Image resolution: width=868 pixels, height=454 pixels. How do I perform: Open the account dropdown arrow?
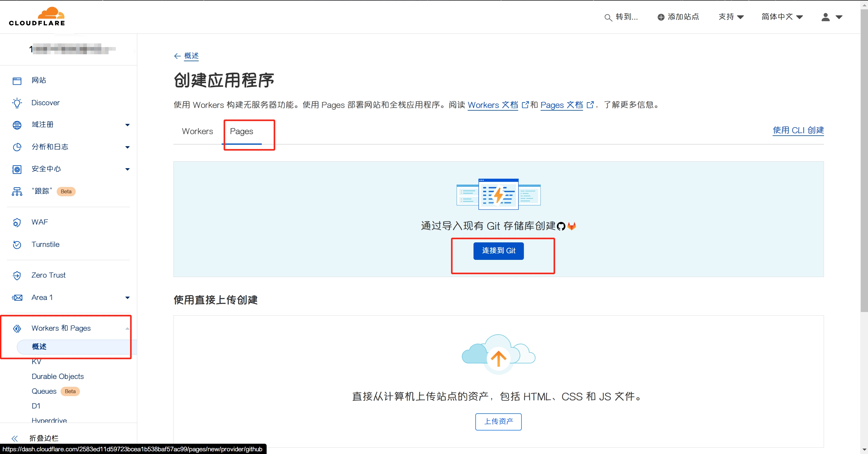click(x=839, y=17)
